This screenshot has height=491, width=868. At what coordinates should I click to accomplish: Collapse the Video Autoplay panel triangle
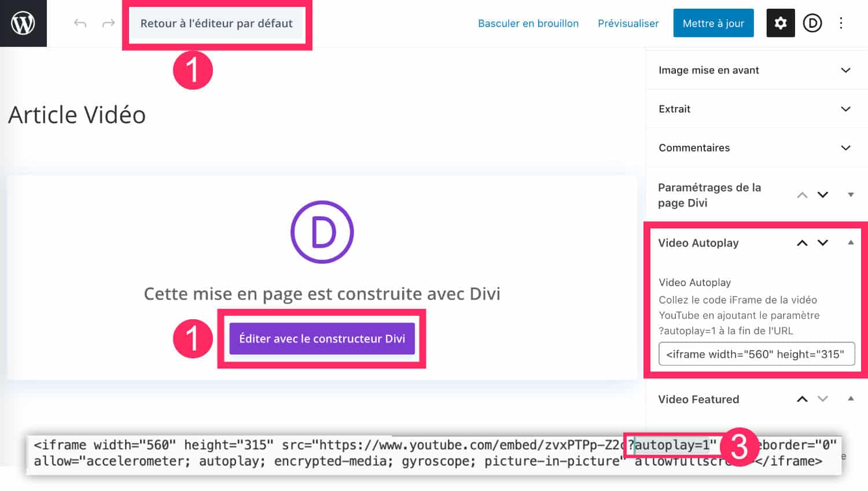click(x=851, y=243)
